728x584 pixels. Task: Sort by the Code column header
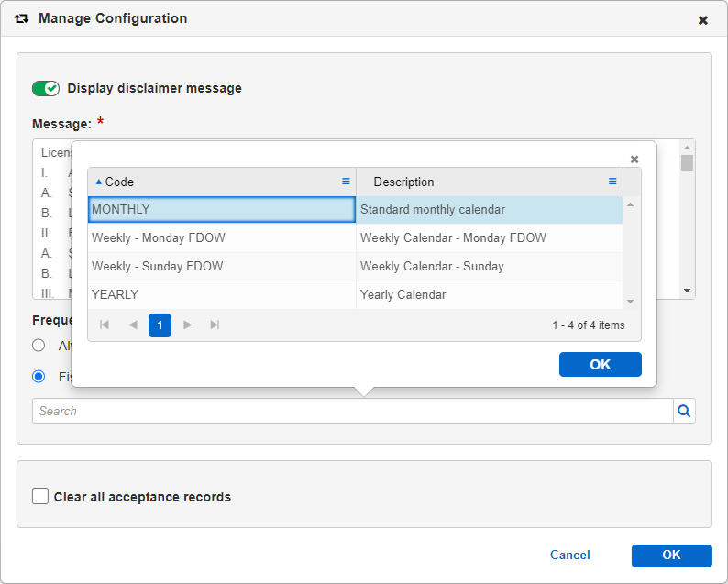pos(119,182)
